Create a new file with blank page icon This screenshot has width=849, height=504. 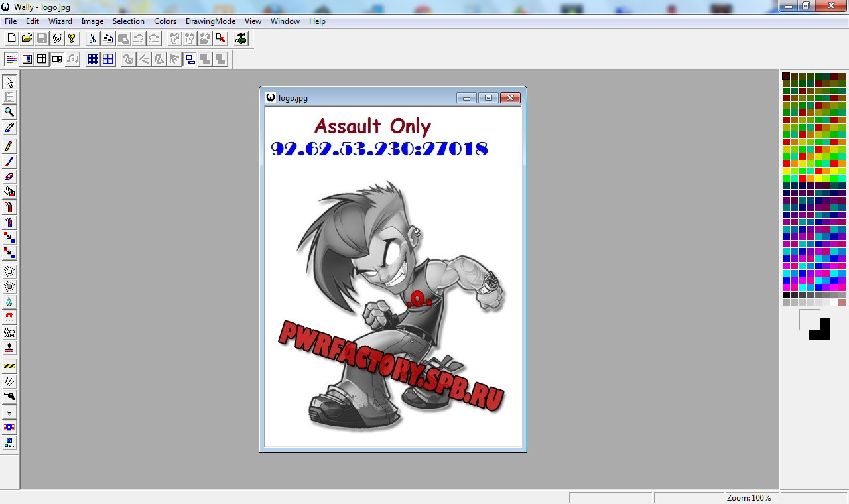[11, 38]
